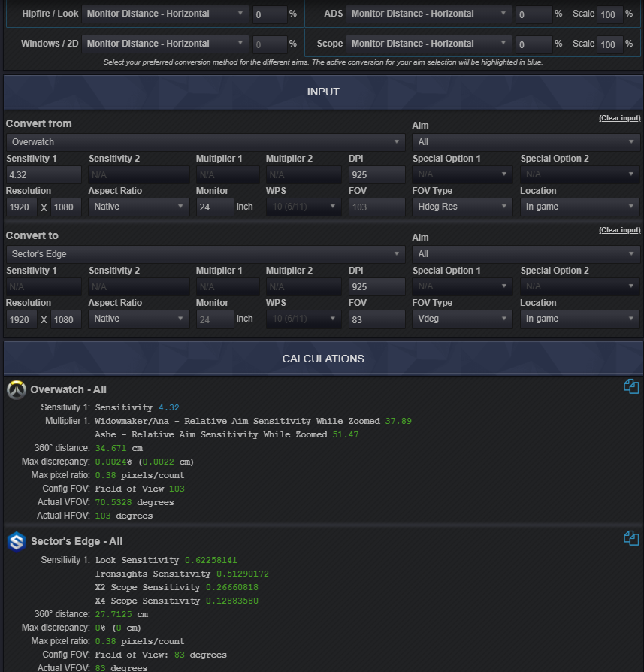Viewport: 644px width, 672px height.
Task: Open Convert to Aspect Ratio Native dropdown
Action: tap(139, 319)
